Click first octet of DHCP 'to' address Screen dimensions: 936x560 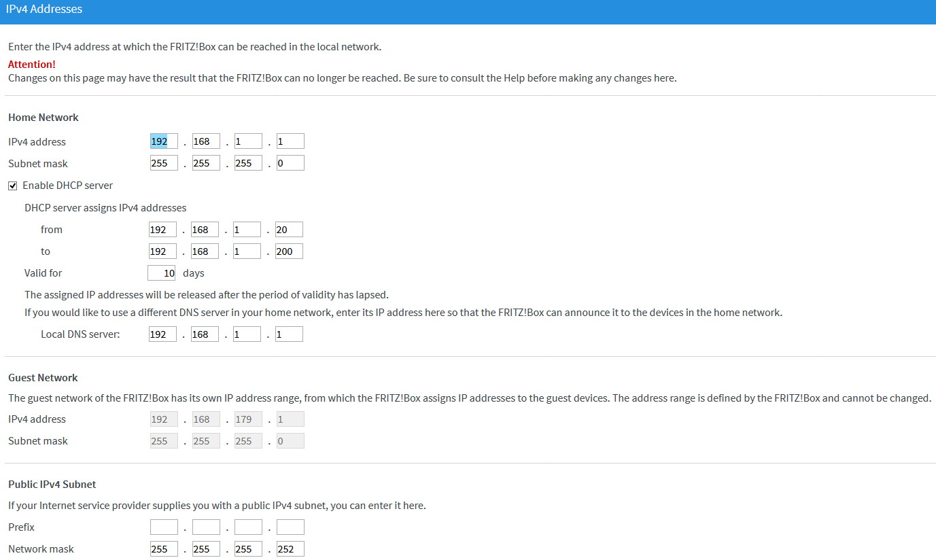pyautogui.click(x=162, y=251)
